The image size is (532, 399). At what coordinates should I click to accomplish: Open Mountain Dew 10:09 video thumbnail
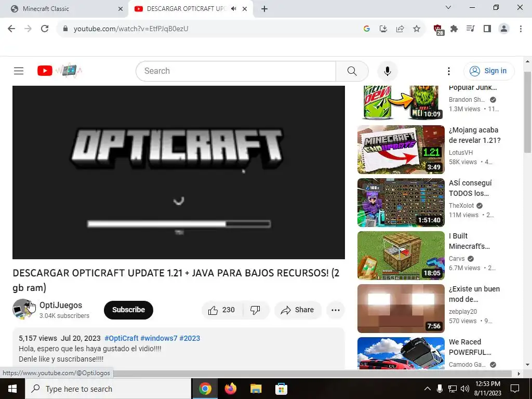click(x=401, y=102)
